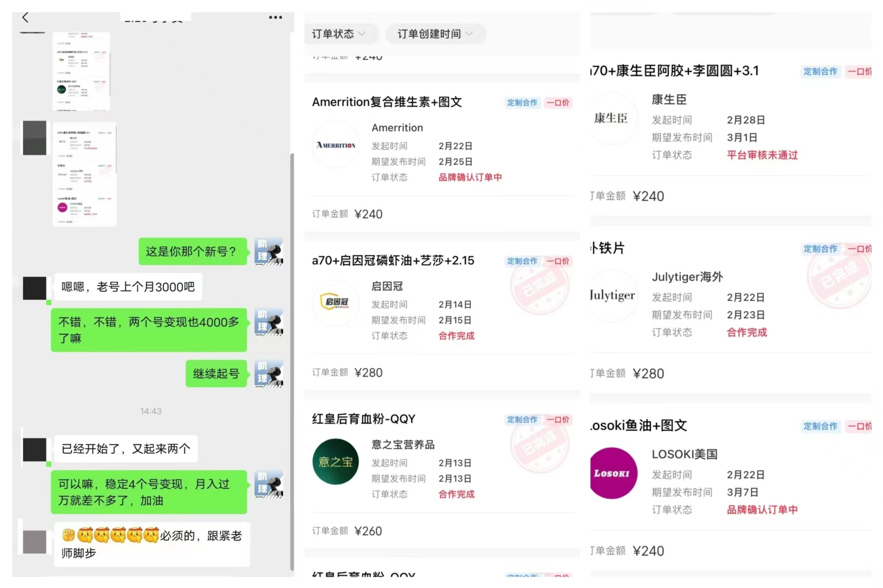Expand the 订单状态 filter dropdown
This screenshot has height=588, width=883.
point(339,34)
